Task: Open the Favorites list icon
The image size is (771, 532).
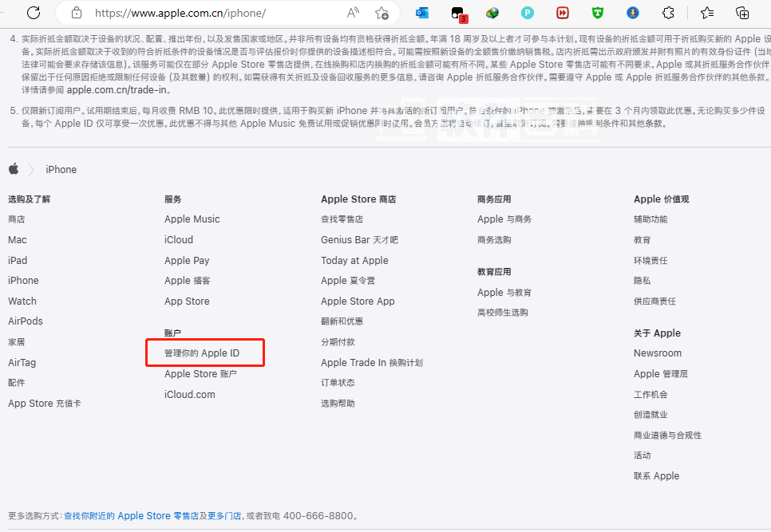Action: (707, 13)
